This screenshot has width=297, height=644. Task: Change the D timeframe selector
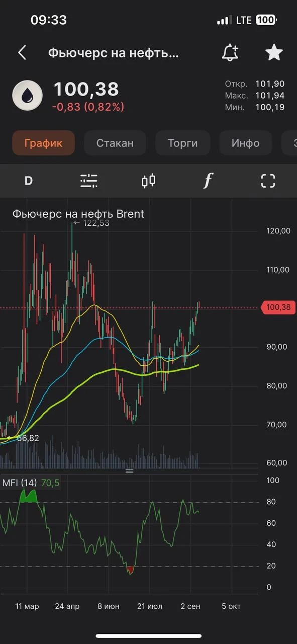coord(29,181)
